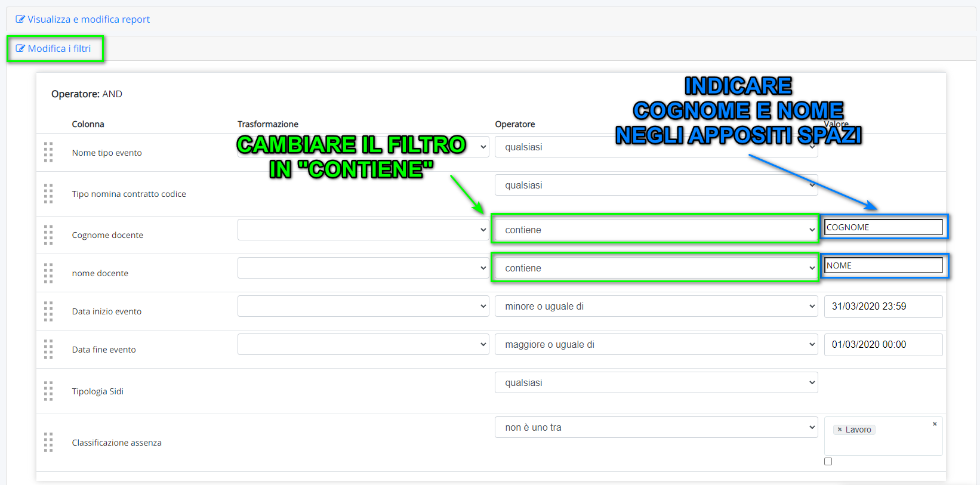Grab drag handle for Data inizio evento row
Screen dimensions: 980x485
[48, 311]
